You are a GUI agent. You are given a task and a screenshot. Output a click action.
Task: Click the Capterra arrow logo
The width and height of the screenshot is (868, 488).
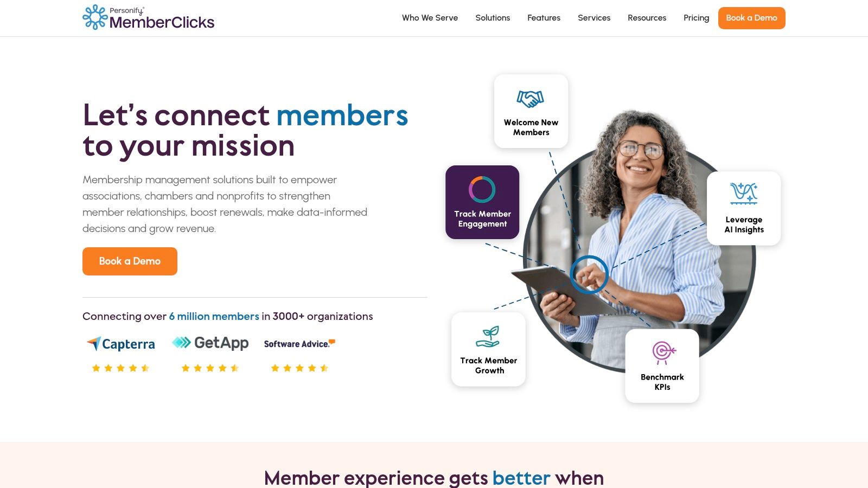tap(94, 343)
